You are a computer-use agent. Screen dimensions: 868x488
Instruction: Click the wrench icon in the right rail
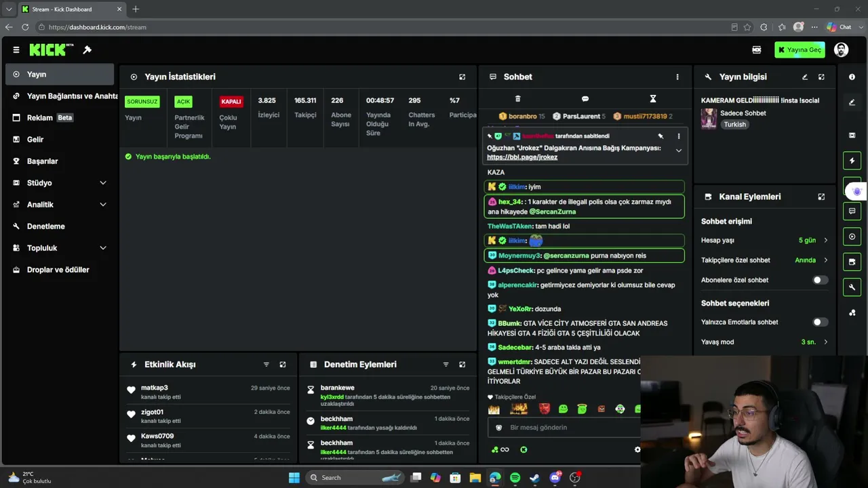[852, 287]
